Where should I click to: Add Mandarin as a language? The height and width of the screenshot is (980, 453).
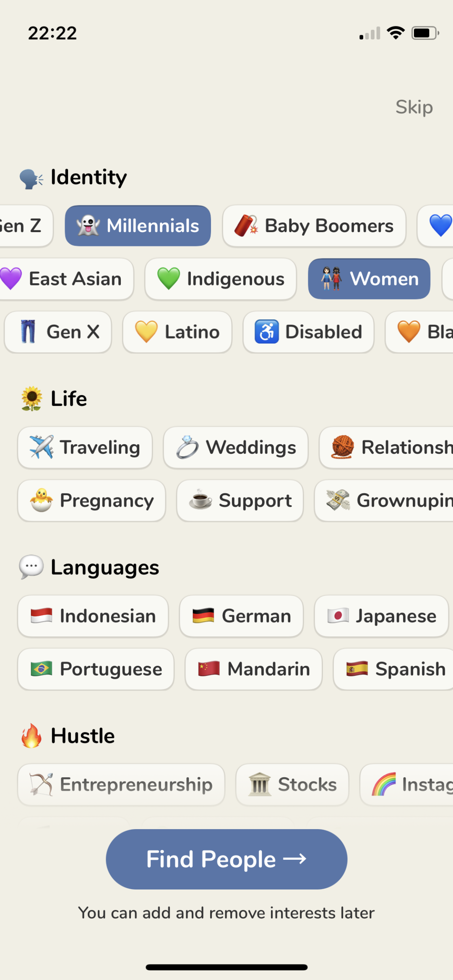click(x=253, y=669)
